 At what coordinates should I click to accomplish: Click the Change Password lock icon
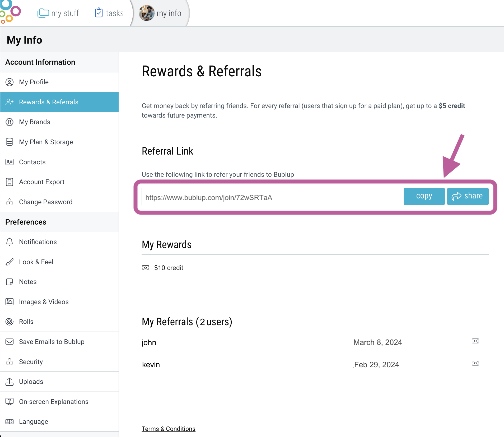point(10,202)
